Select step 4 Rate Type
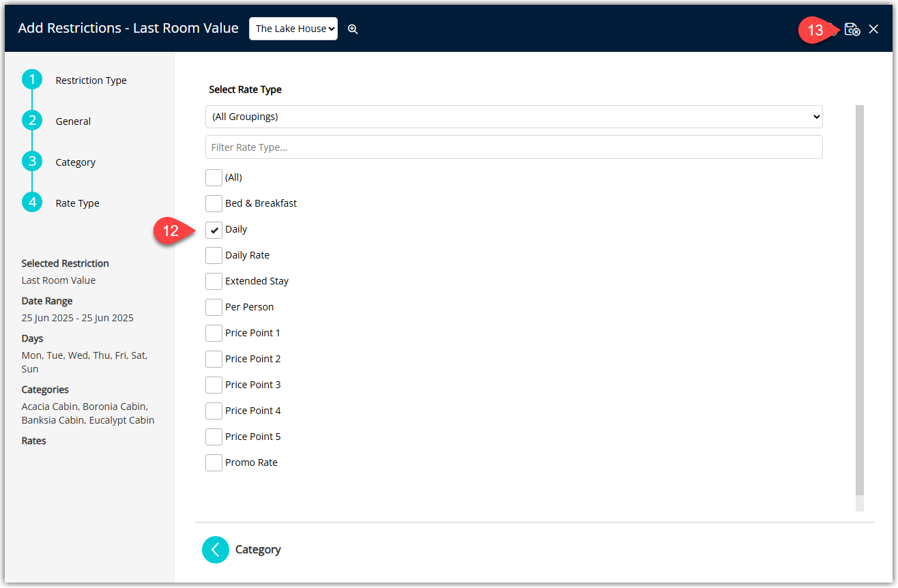Image resolution: width=898 pixels, height=588 pixels. point(32,203)
